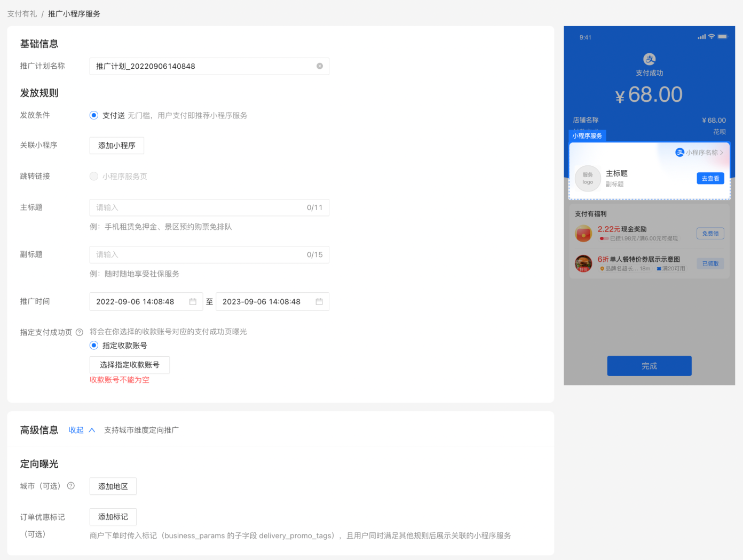Click the 花呗 label in preview
Viewport: 743px width, 560px height.
(x=720, y=132)
